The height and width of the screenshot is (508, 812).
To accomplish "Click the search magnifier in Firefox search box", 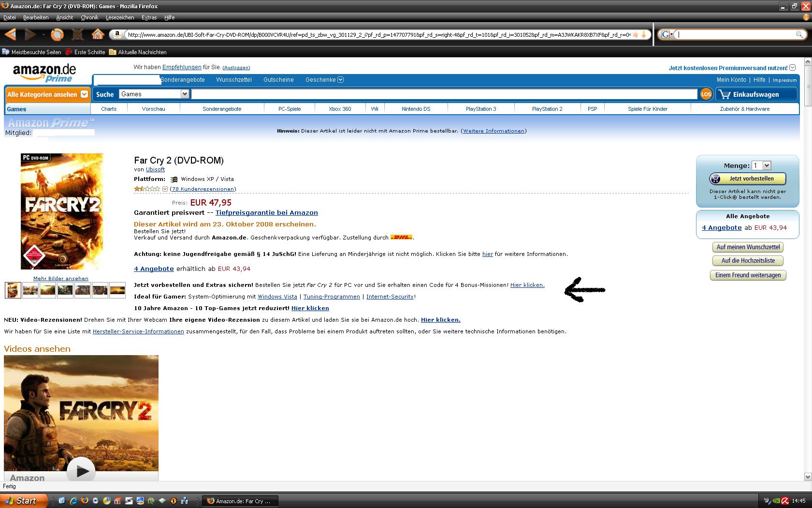I will (799, 34).
